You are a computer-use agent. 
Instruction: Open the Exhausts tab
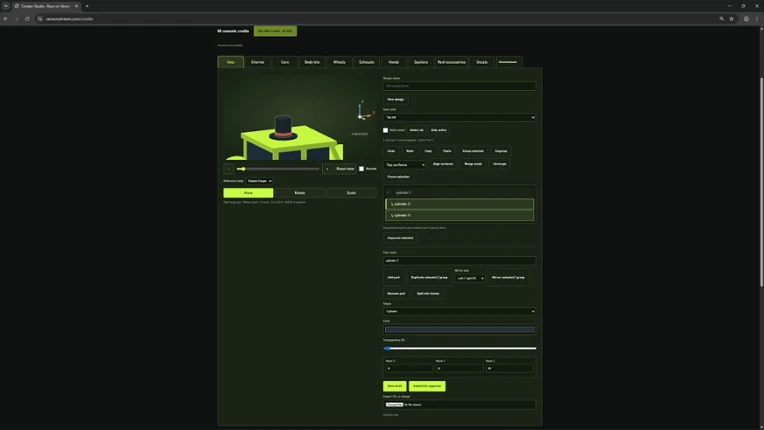tap(366, 62)
